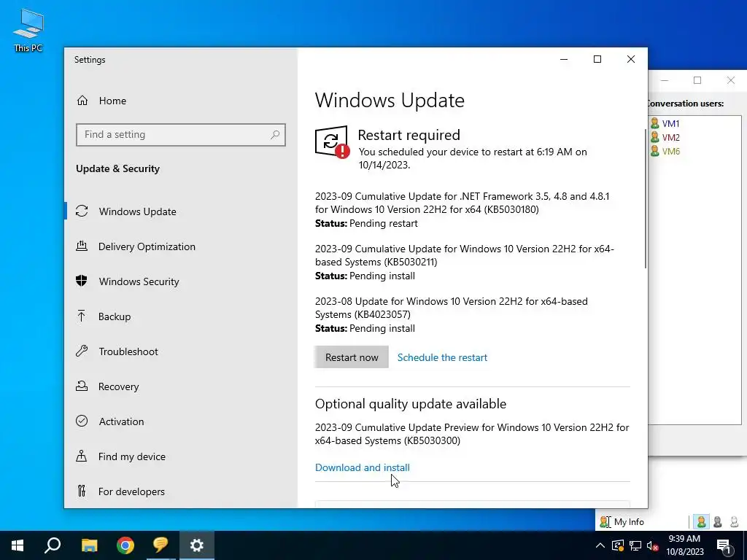Click the KB4023057 update entry text
Screen dimensions: 747x560
[x=451, y=308]
